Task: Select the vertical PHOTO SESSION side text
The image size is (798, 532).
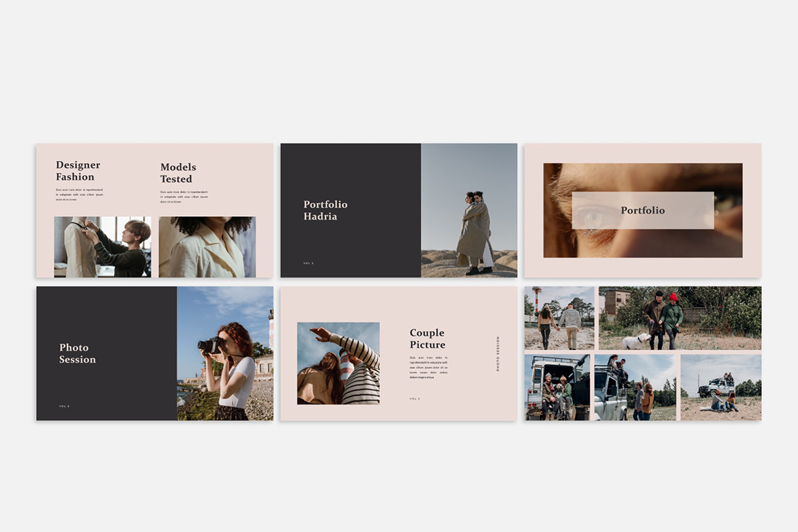Action: (x=498, y=353)
